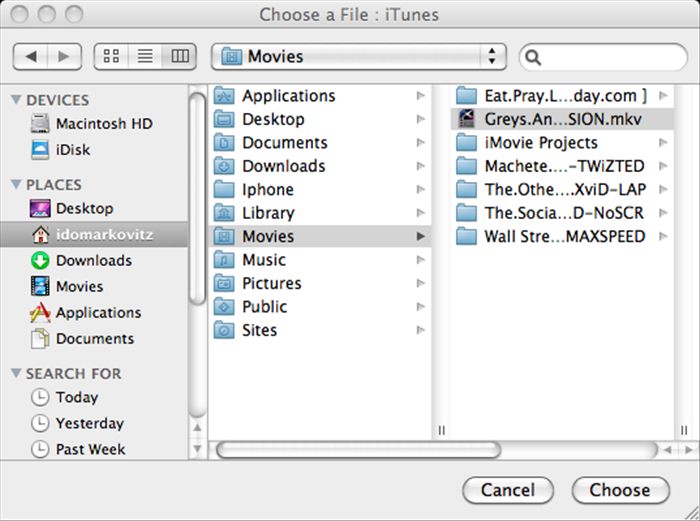The height and width of the screenshot is (521, 700).
Task: Select the Greys.An...SION.mkv file icon
Action: pyautogui.click(x=467, y=119)
